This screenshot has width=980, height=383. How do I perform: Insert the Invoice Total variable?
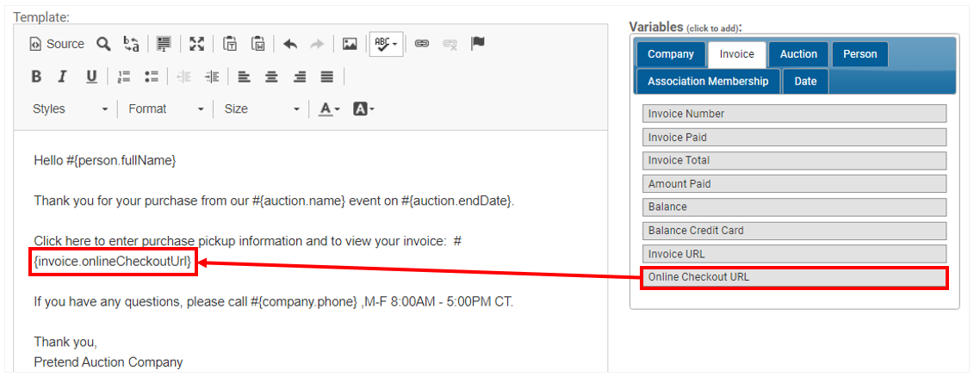[x=794, y=161]
